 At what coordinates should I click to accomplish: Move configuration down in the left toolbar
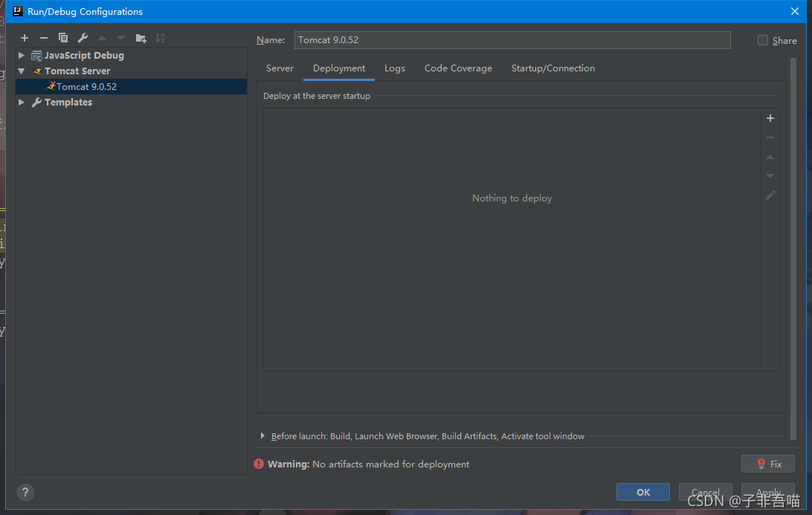[121, 38]
